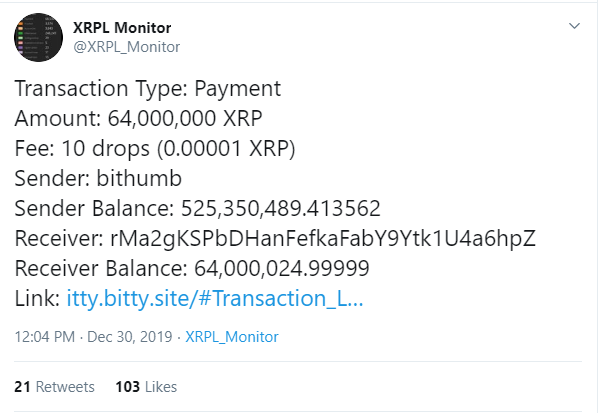Click the 'Link:' label text

coord(37,298)
